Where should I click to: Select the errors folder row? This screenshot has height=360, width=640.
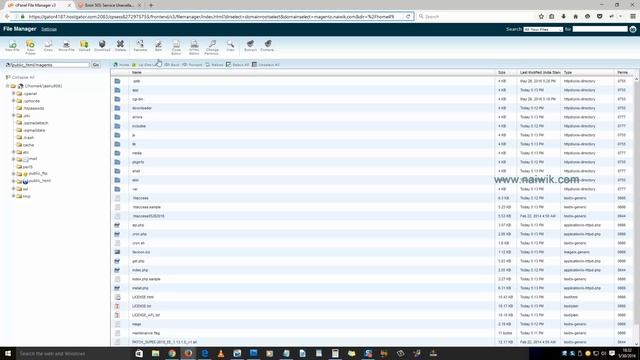pos(372,117)
